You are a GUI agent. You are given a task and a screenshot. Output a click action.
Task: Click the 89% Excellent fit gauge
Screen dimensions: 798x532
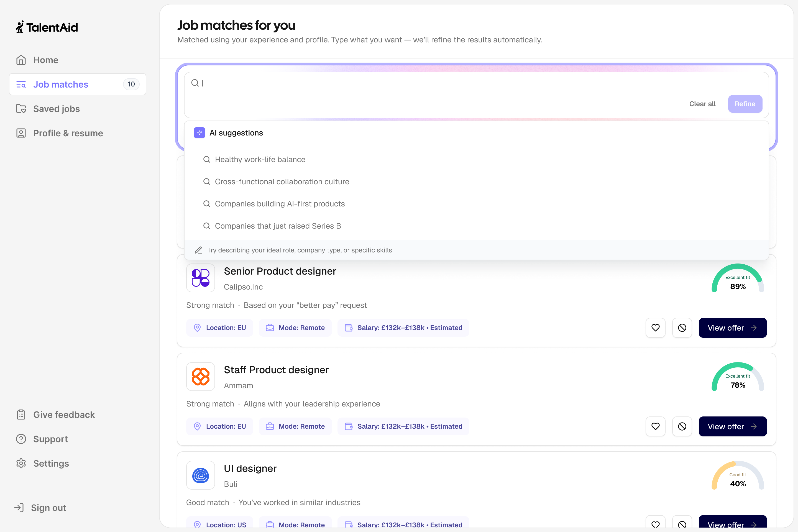pyautogui.click(x=738, y=279)
